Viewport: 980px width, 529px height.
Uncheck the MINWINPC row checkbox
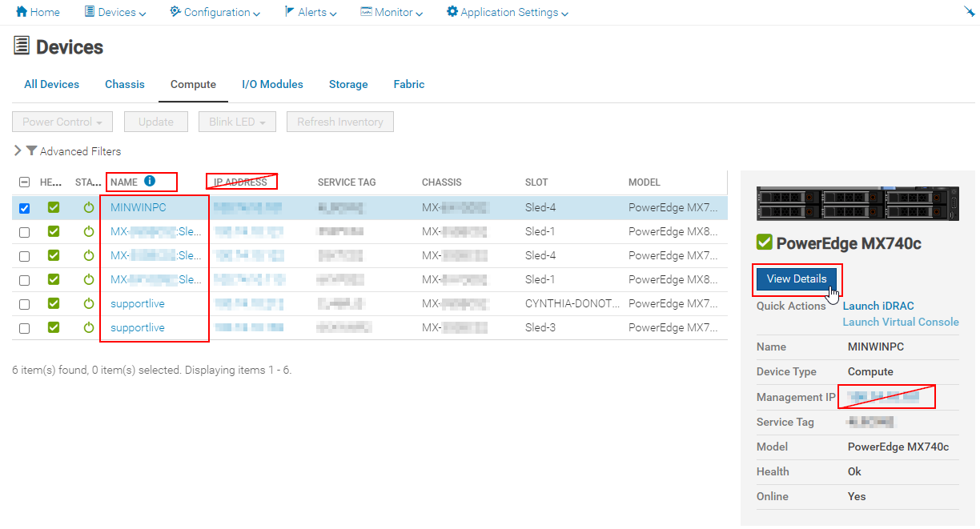click(x=24, y=207)
